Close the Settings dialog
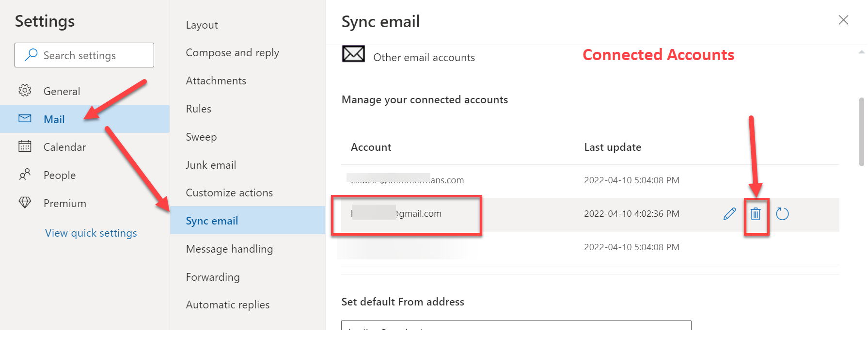Screen dimensions: 868x353 843,20
